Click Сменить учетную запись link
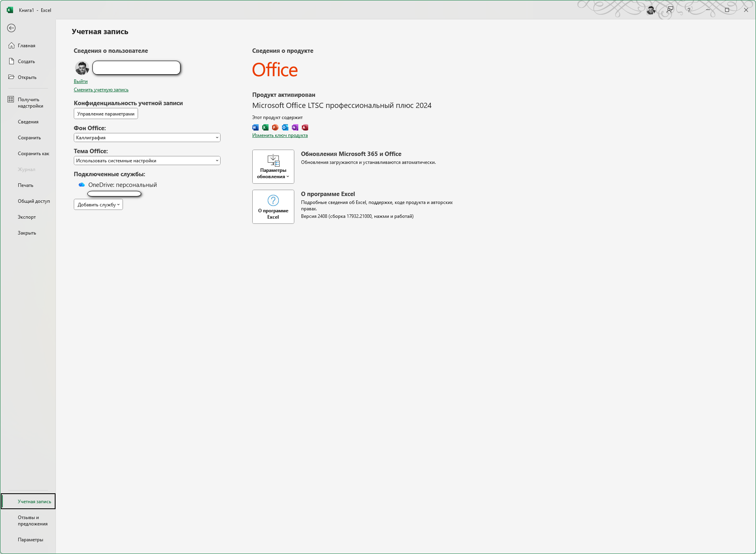Image resolution: width=756 pixels, height=554 pixels. coord(101,90)
